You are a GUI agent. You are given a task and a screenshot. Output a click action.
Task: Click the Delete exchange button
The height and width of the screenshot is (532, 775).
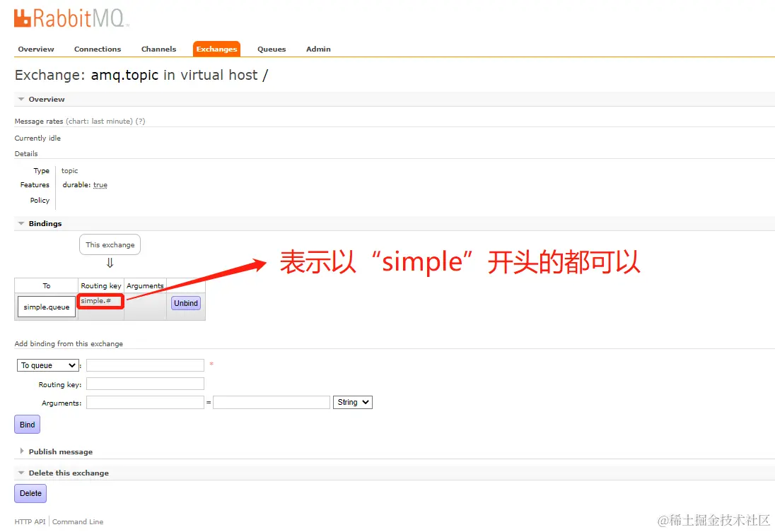click(x=30, y=493)
